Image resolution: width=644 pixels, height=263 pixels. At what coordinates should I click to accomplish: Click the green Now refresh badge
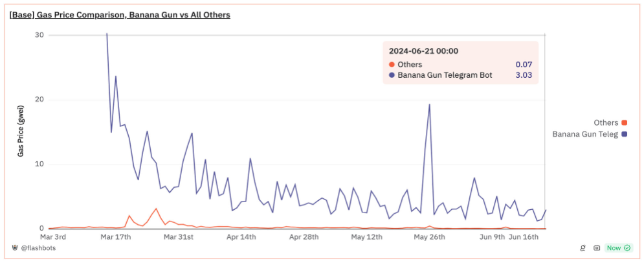[618, 248]
